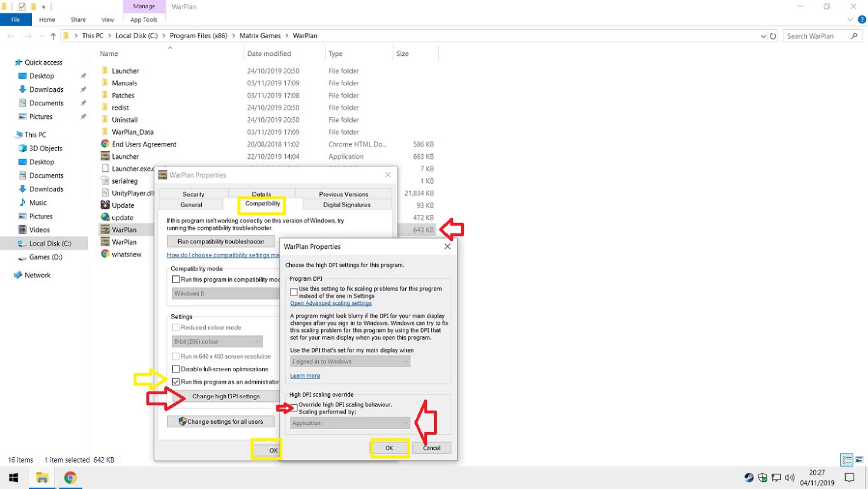Open Videos in the navigation pane

pyautogui.click(x=39, y=229)
